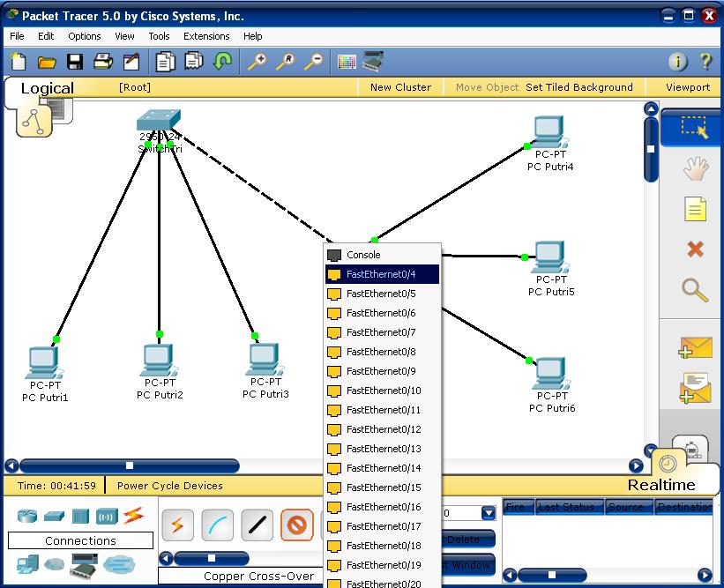The width and height of the screenshot is (724, 588).
Task: Click workspace horizontal scrollbar right arrow
Action: pyautogui.click(x=636, y=465)
